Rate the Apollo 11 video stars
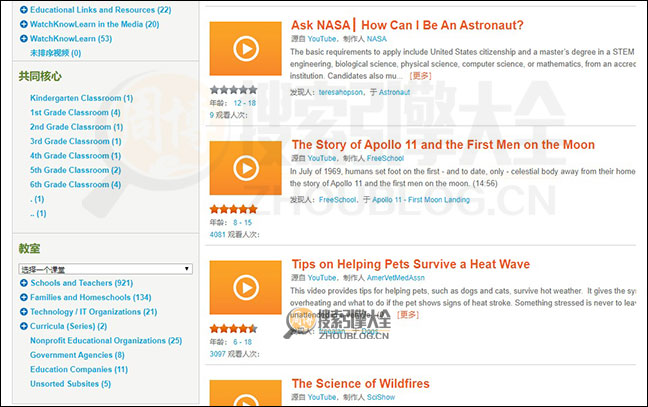 233,209
